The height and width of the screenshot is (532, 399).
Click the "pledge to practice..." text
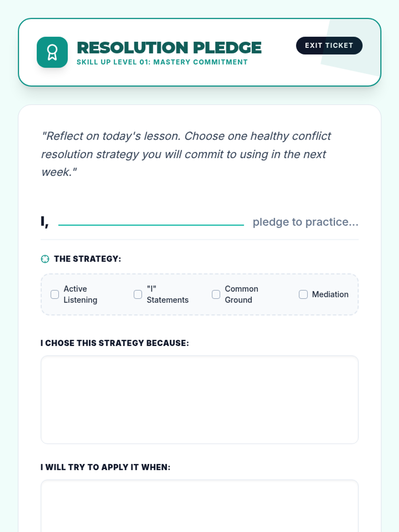tap(305, 222)
